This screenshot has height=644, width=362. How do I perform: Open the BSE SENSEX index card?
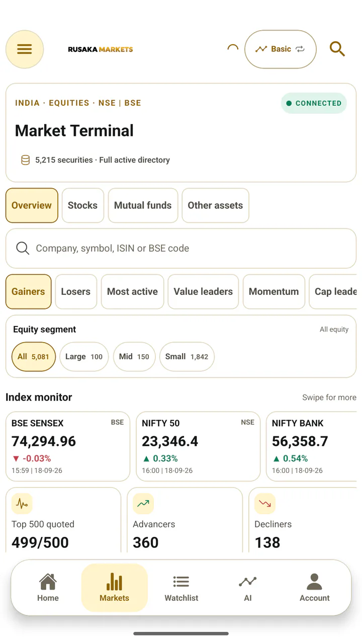[68, 446]
